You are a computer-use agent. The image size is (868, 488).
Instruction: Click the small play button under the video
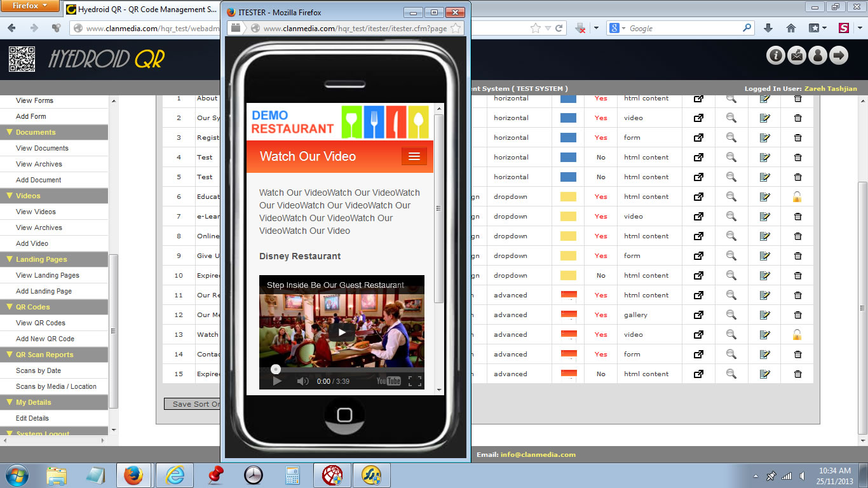pyautogui.click(x=277, y=381)
